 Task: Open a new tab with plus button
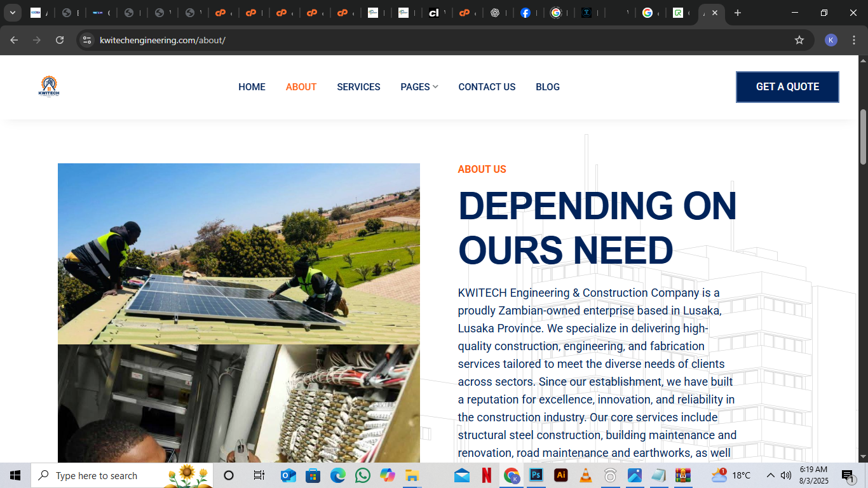pyautogui.click(x=737, y=13)
